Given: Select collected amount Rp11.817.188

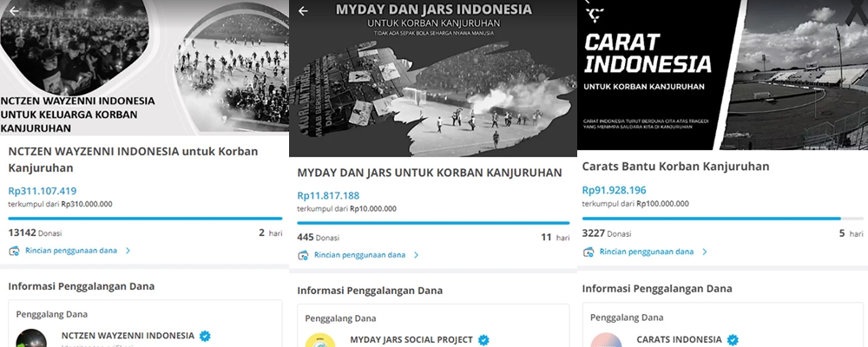Looking at the screenshot, I should coord(328,195).
